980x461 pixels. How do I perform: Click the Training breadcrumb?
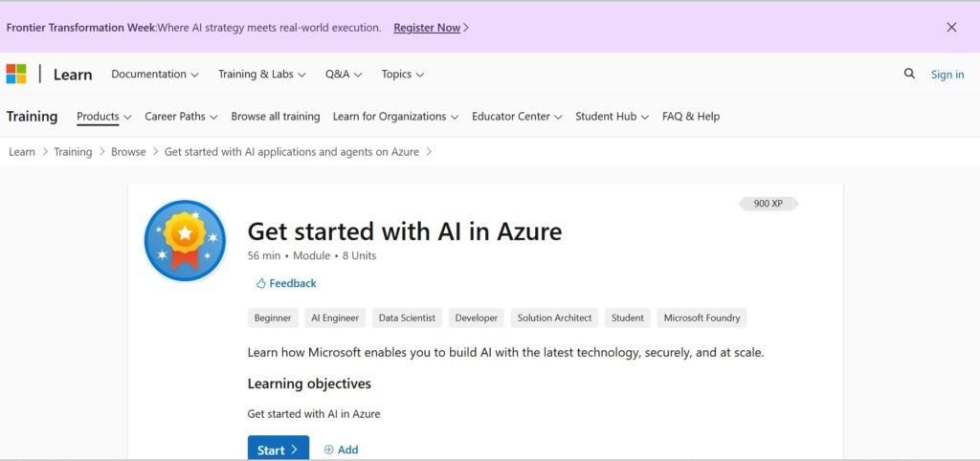coord(73,152)
